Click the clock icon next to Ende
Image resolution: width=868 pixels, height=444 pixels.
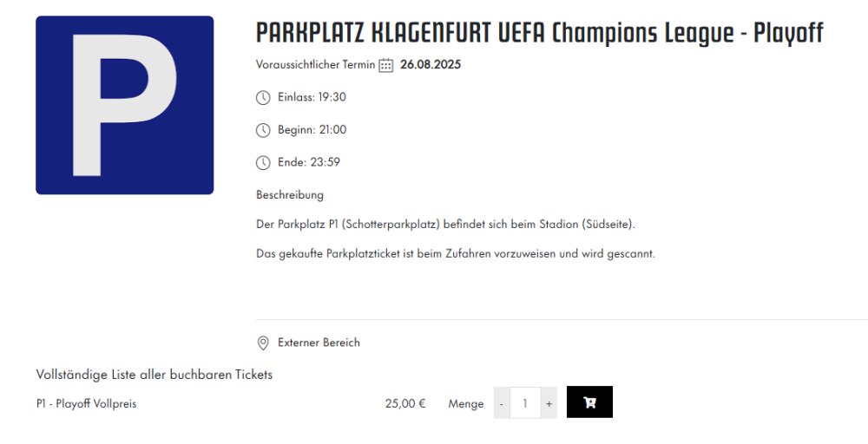[x=264, y=162]
